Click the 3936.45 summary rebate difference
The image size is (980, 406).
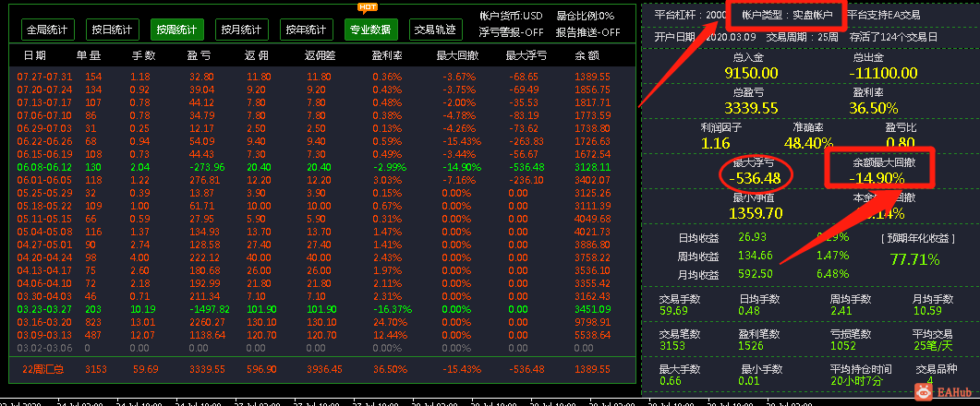tap(325, 369)
